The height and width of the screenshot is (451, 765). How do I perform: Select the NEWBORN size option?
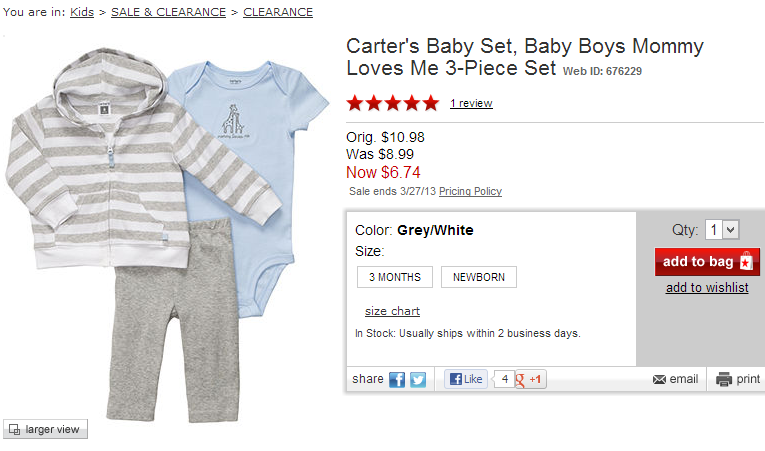pos(478,277)
